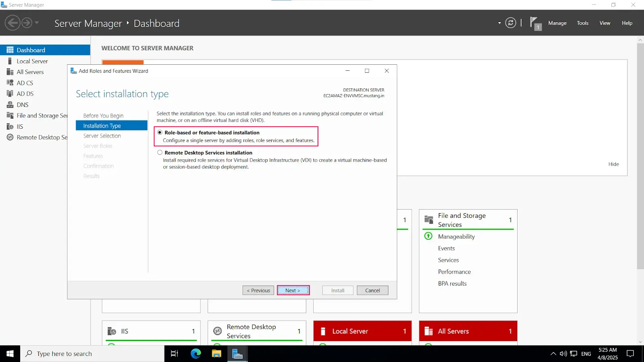This screenshot has width=644, height=362.
Task: Select Role-based or feature-based installation
Action: 160,132
